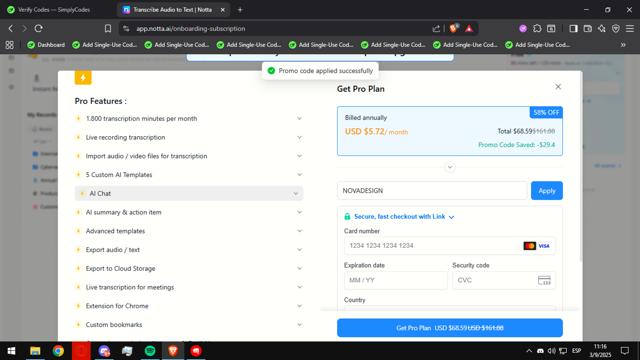Click Get Pro Plan USD $68.59 button
The image size is (640, 360).
click(x=450, y=328)
